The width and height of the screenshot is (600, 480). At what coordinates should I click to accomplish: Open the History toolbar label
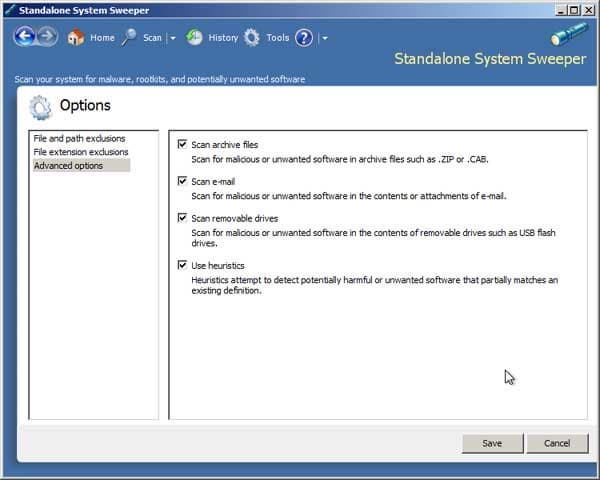tap(223, 38)
